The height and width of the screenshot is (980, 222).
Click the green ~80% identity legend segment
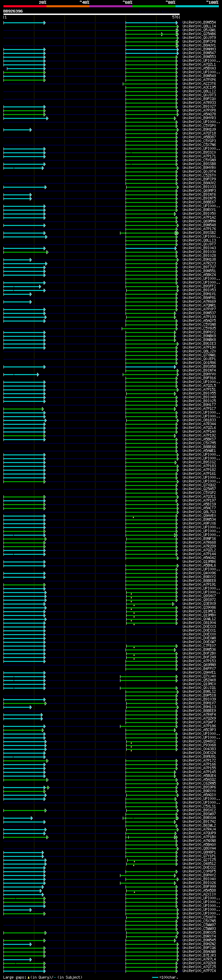point(154,6)
